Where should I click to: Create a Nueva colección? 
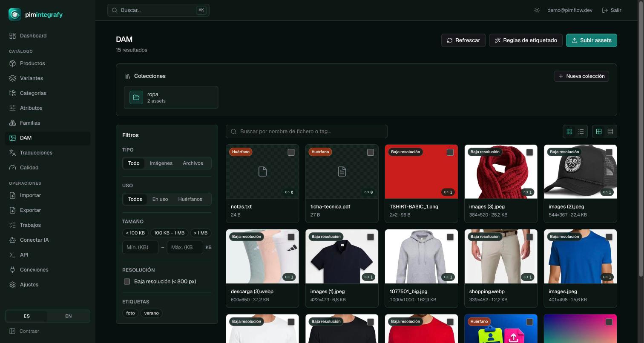(x=581, y=76)
